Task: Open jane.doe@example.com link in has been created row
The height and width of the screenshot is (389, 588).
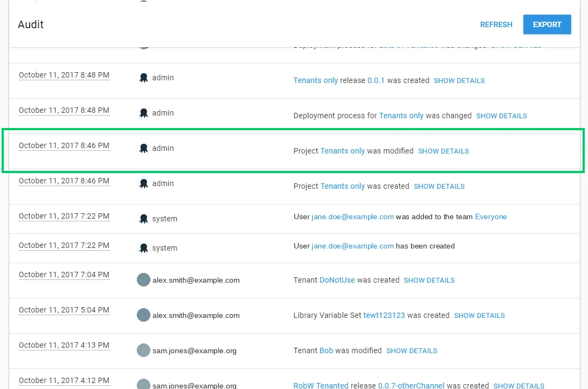Action: [x=352, y=246]
